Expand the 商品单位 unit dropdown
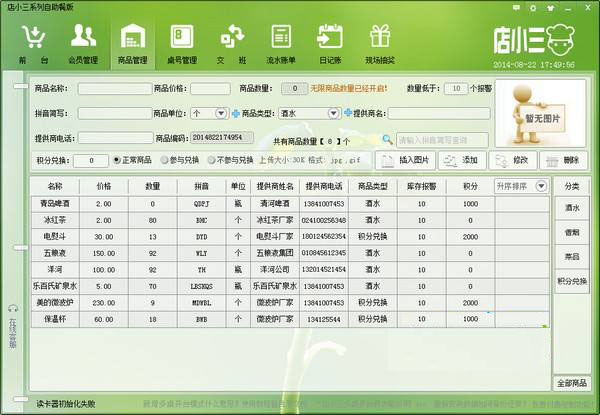 (222, 113)
